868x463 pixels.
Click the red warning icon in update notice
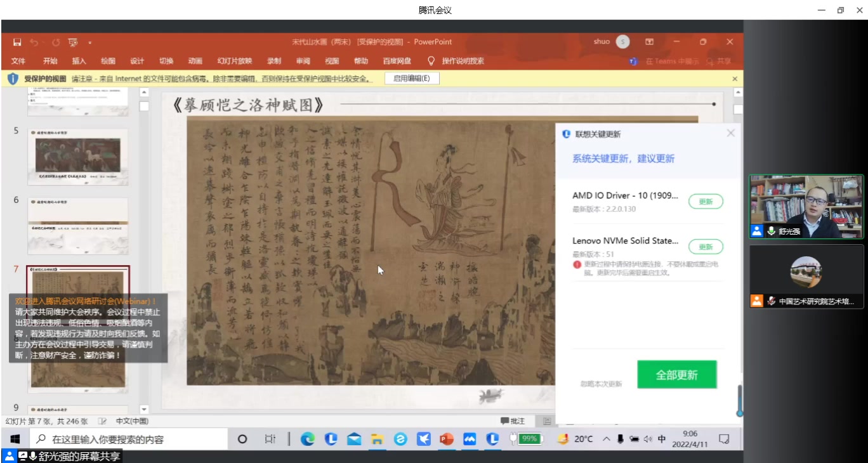577,264
